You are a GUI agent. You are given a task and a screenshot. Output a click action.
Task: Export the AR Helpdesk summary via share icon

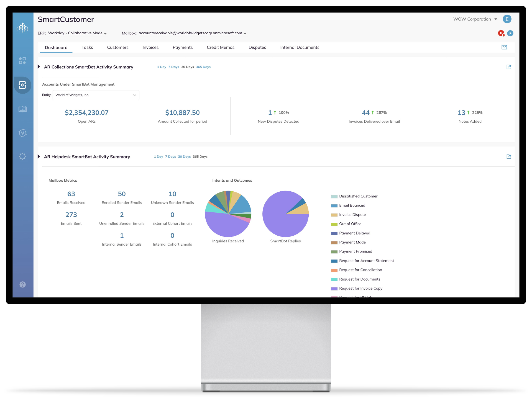pyautogui.click(x=509, y=157)
